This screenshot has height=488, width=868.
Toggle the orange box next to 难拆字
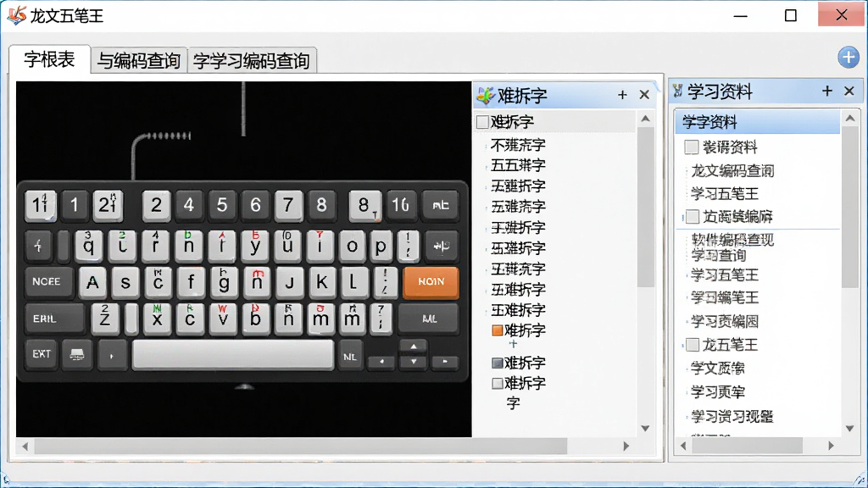(x=497, y=330)
